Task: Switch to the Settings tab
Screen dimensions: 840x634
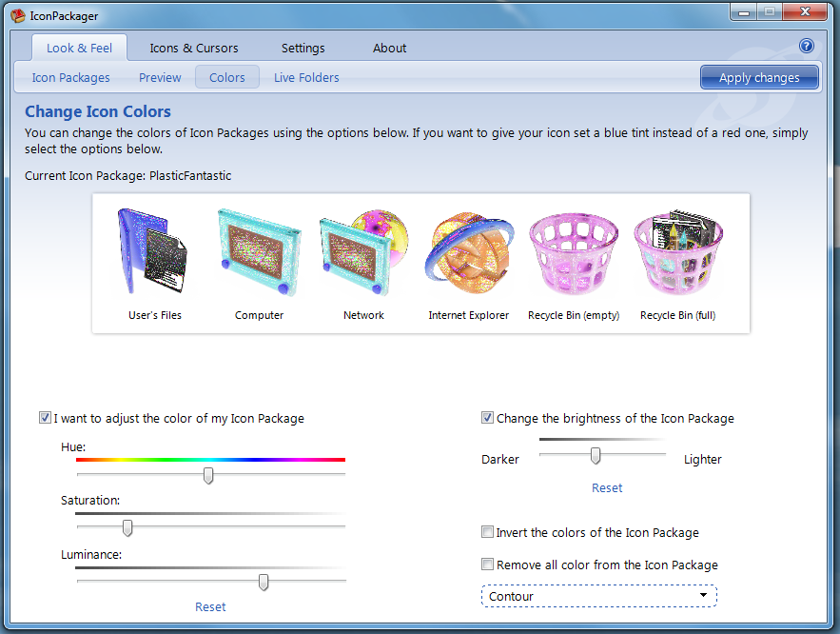Action: tap(303, 48)
